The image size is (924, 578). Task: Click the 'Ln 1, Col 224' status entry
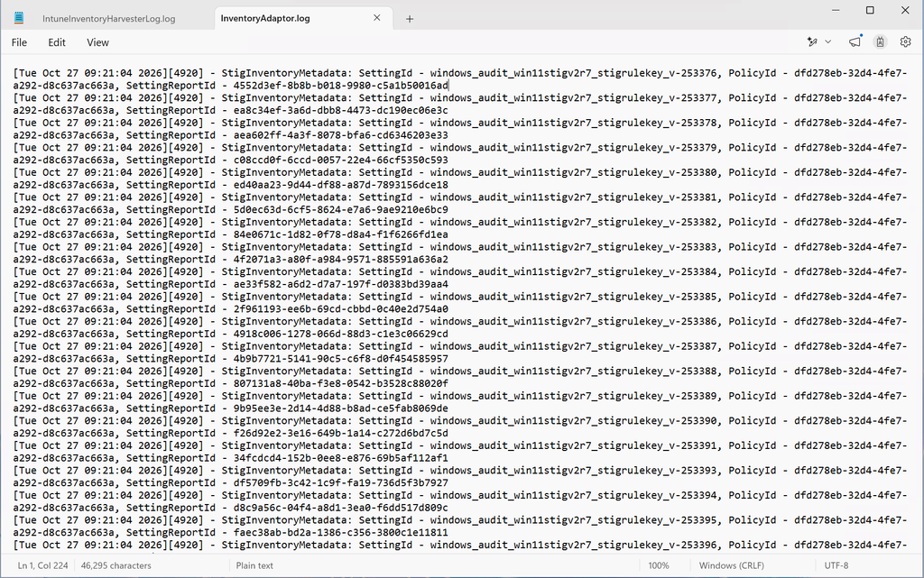pyautogui.click(x=43, y=565)
